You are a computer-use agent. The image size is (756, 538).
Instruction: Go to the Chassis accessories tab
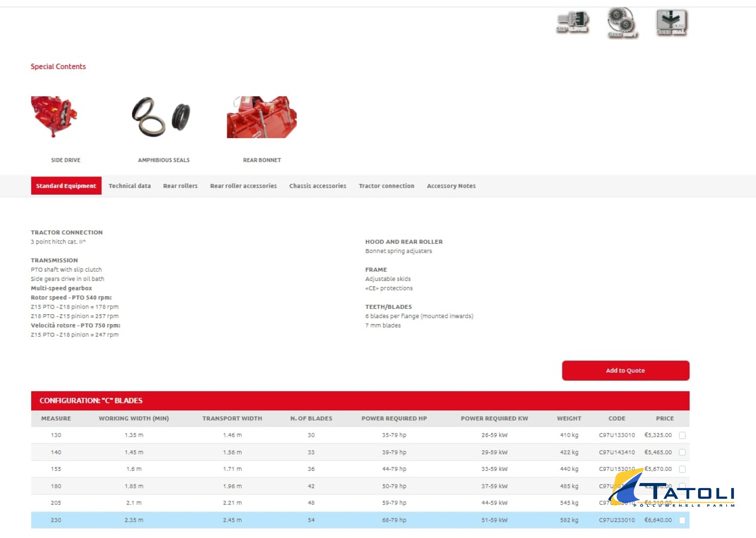click(318, 186)
